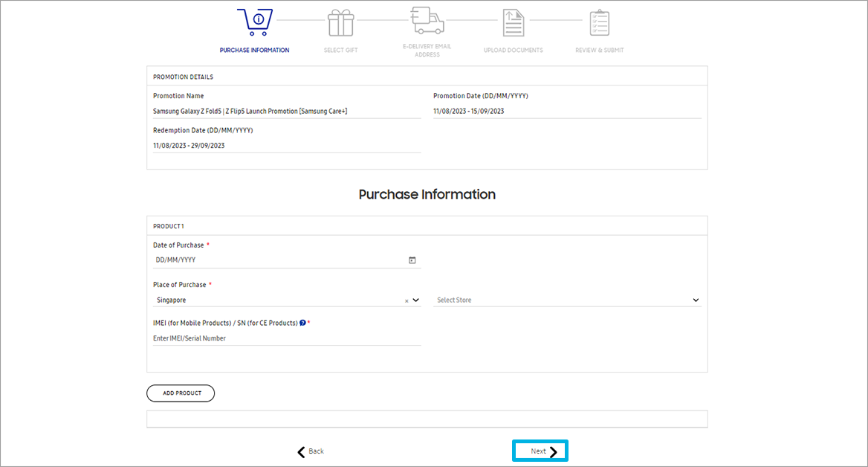Click the Upload Documents document icon
Viewport: 868px width, 467px height.
[x=513, y=21]
